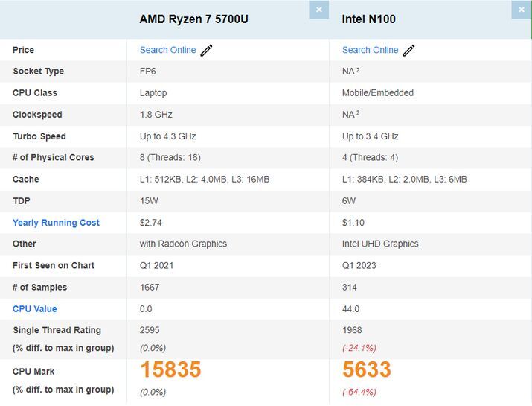Open Search Online link for Intel N100
The height and width of the screenshot is (406, 532).
coord(370,50)
